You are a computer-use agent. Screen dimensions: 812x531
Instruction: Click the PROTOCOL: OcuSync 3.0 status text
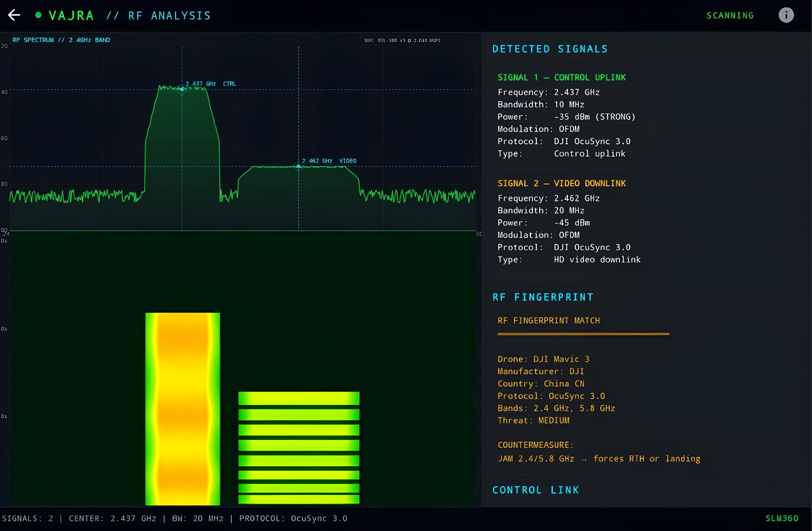(x=293, y=518)
